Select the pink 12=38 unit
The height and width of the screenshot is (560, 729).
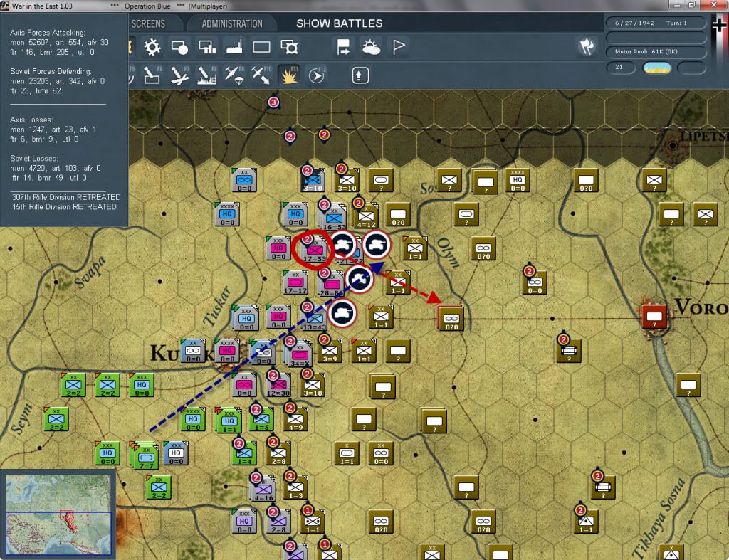click(278, 385)
